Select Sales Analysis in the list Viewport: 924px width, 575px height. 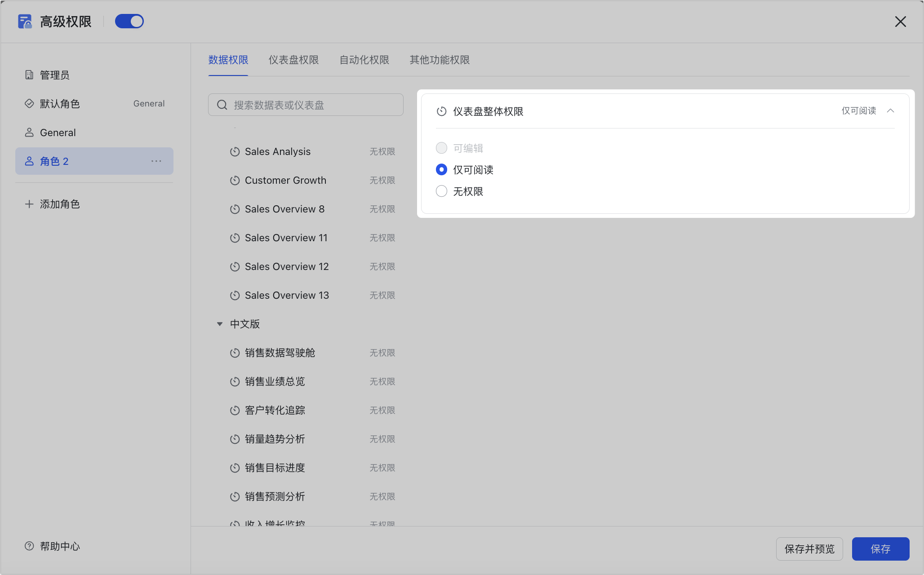[306, 152]
